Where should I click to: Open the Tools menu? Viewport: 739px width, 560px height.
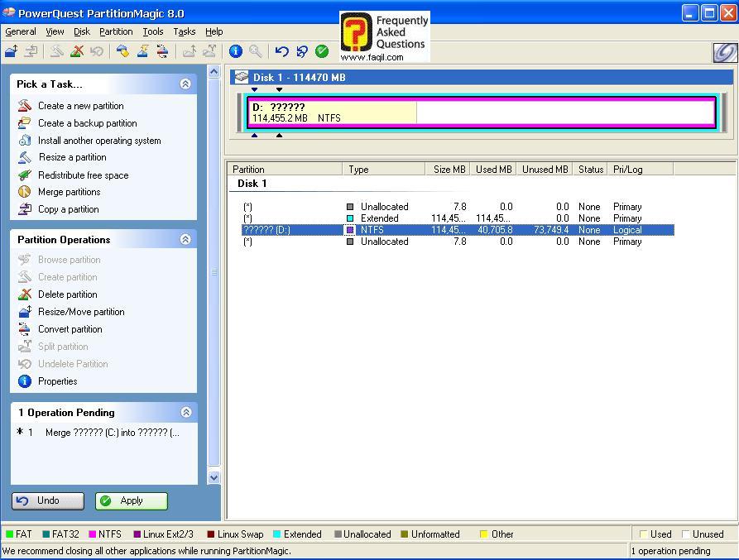153,31
